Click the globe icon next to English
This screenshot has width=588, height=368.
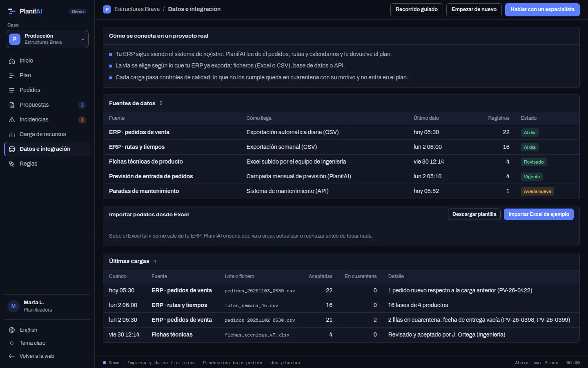pyautogui.click(x=12, y=330)
